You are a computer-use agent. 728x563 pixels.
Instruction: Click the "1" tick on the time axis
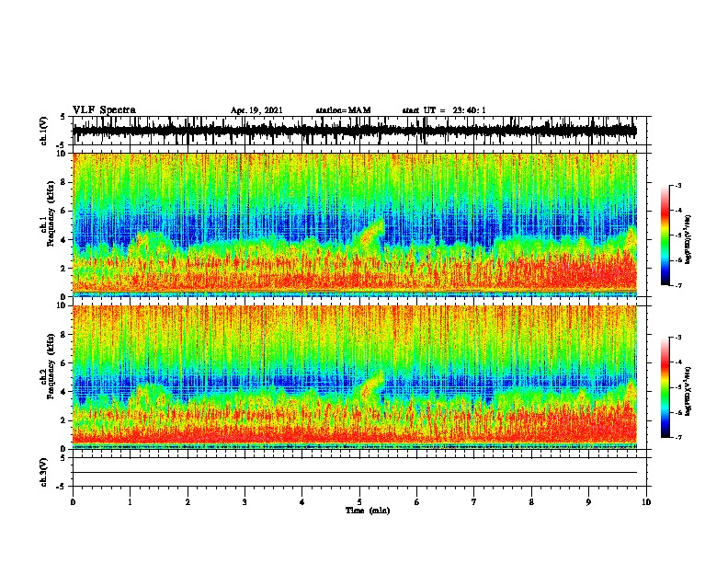click(130, 502)
